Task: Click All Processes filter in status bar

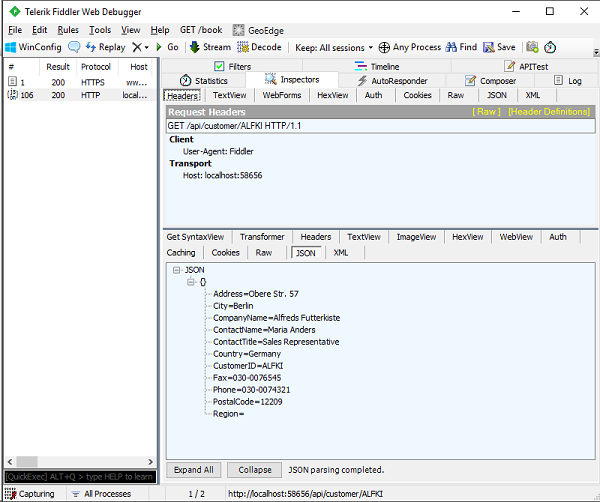Action: click(102, 494)
